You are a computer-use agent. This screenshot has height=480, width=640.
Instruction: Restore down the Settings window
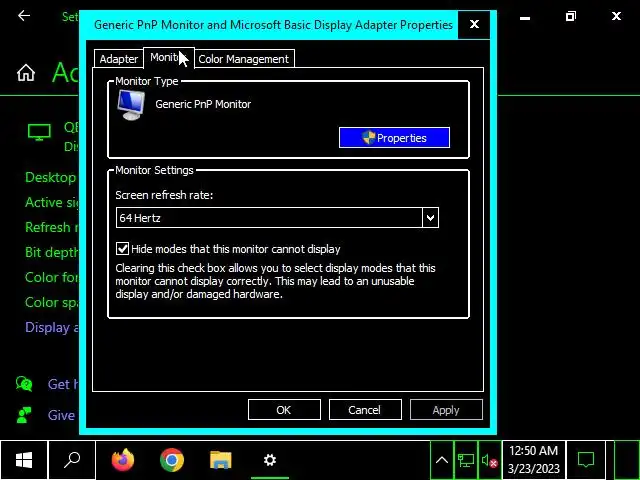tap(571, 16)
